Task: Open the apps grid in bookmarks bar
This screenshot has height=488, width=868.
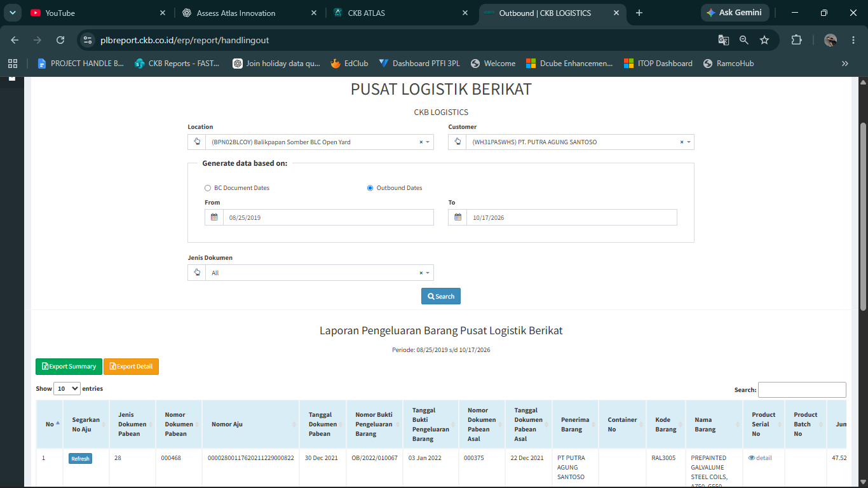Action: (13, 64)
